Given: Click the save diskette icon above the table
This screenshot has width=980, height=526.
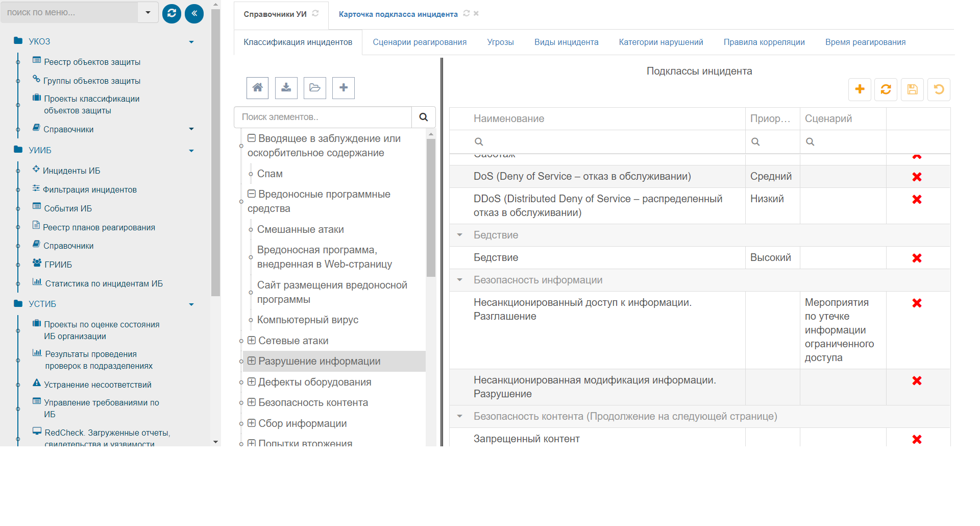Looking at the screenshot, I should [x=912, y=89].
